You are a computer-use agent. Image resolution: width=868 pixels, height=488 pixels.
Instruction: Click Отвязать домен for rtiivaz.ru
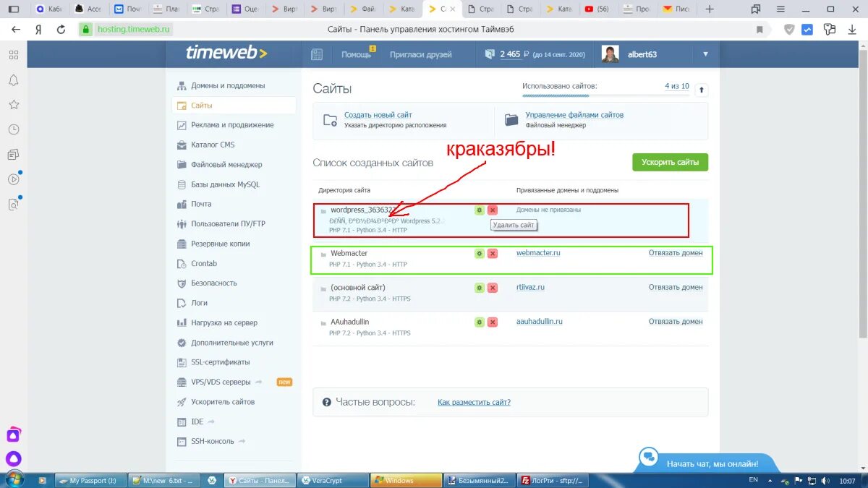coord(676,287)
